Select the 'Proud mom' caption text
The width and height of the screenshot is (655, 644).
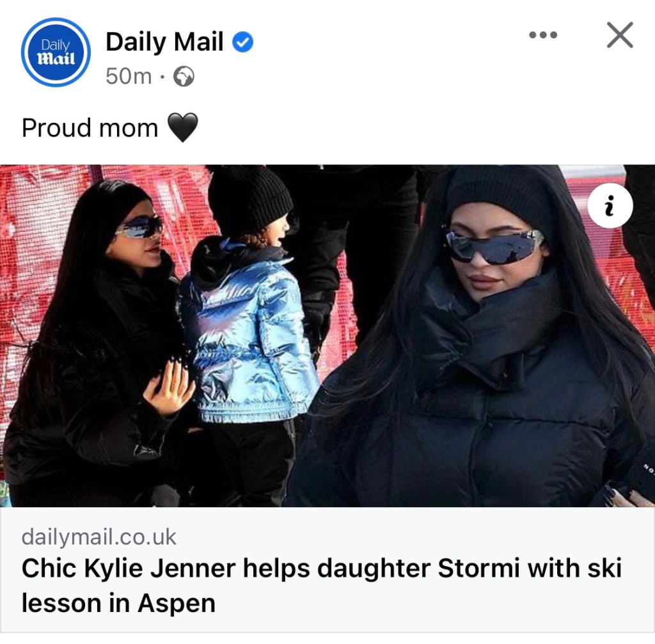click(90, 128)
